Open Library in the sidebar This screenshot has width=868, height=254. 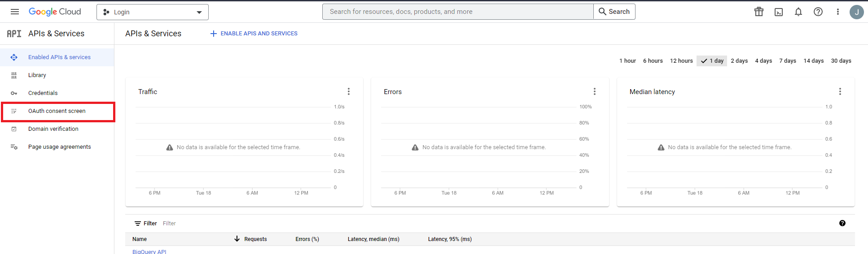point(57,75)
